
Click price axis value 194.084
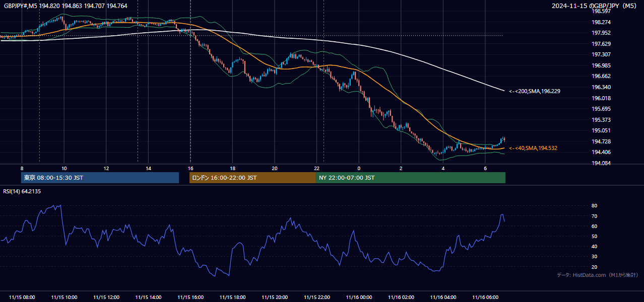pyautogui.click(x=601, y=163)
